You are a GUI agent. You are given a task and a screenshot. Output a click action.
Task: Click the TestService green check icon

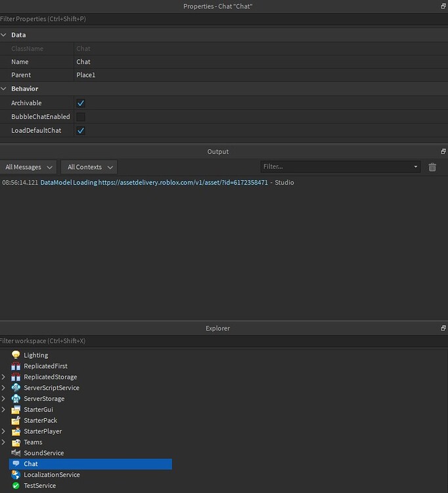click(x=16, y=486)
